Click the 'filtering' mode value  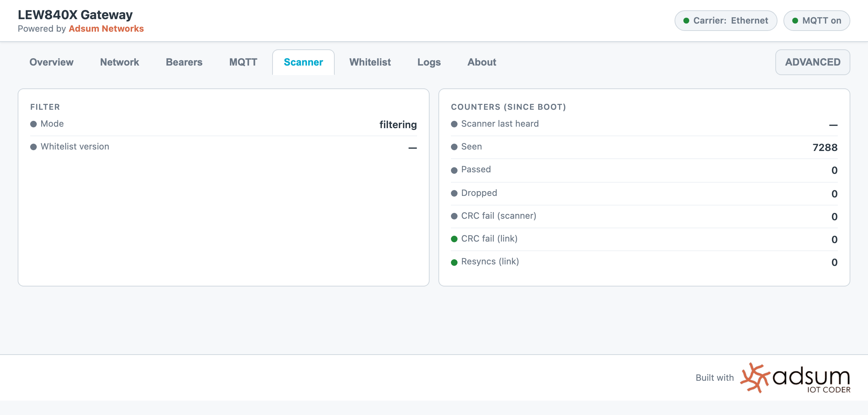point(398,125)
